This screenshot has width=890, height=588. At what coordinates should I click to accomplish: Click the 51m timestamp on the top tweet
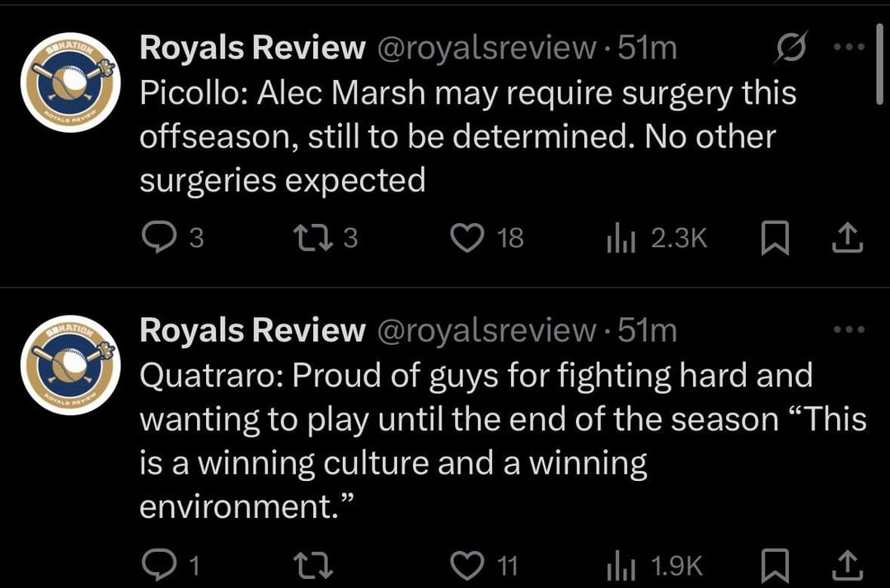[x=648, y=47]
